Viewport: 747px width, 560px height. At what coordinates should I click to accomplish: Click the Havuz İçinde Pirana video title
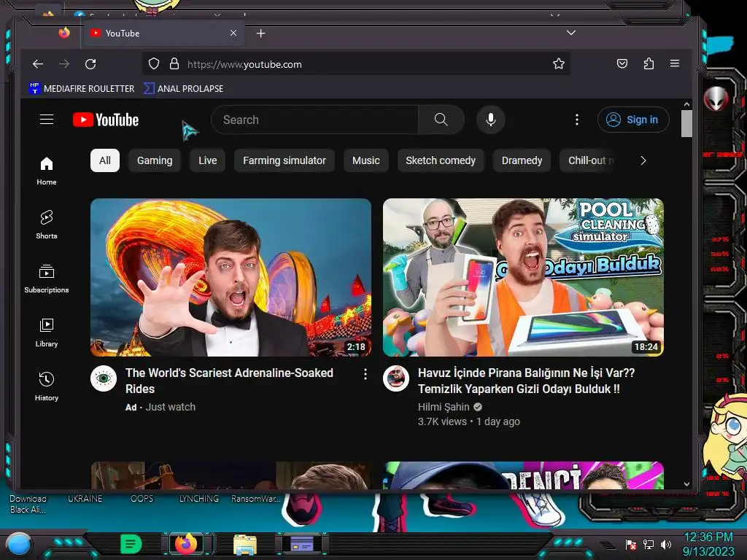pyautogui.click(x=527, y=381)
